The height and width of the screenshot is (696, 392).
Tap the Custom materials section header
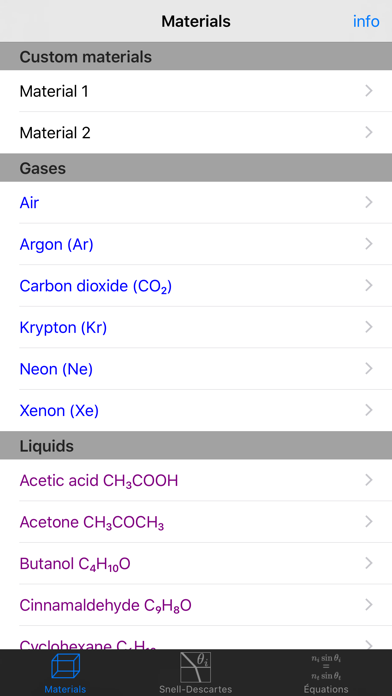click(x=196, y=56)
